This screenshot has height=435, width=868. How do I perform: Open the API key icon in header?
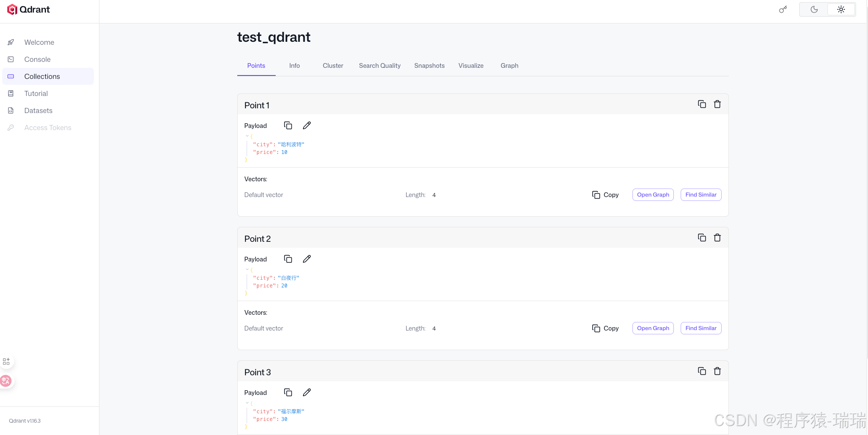[x=783, y=9]
